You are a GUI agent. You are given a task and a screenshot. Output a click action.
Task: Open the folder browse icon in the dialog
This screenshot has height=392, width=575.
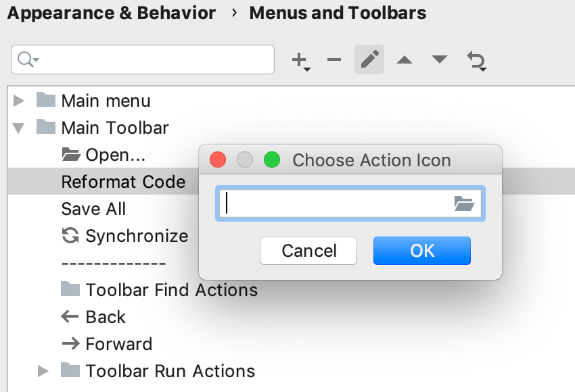point(465,203)
